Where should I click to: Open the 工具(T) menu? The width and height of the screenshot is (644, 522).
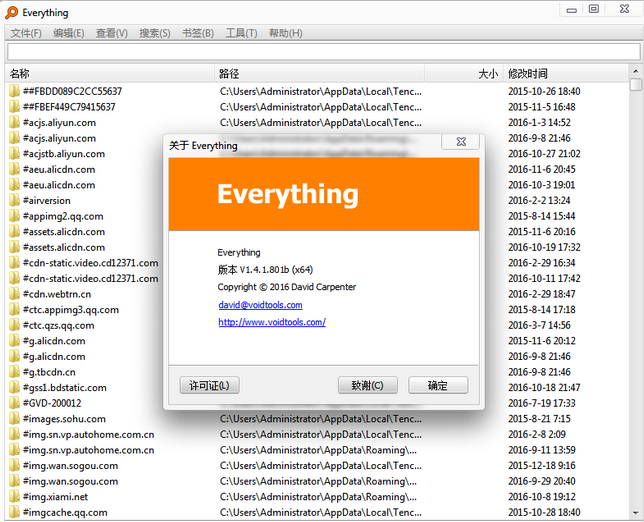pyautogui.click(x=241, y=33)
